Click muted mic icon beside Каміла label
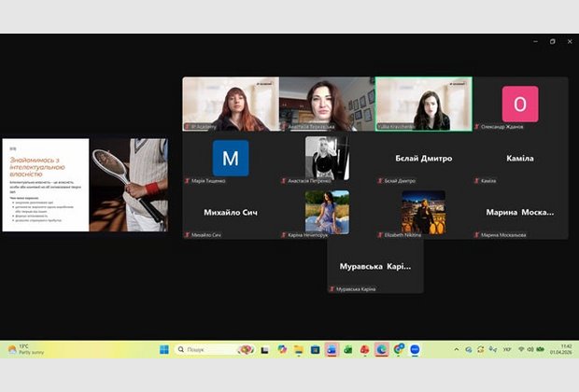Image resolution: width=579 pixels, height=392 pixels. pyautogui.click(x=476, y=181)
